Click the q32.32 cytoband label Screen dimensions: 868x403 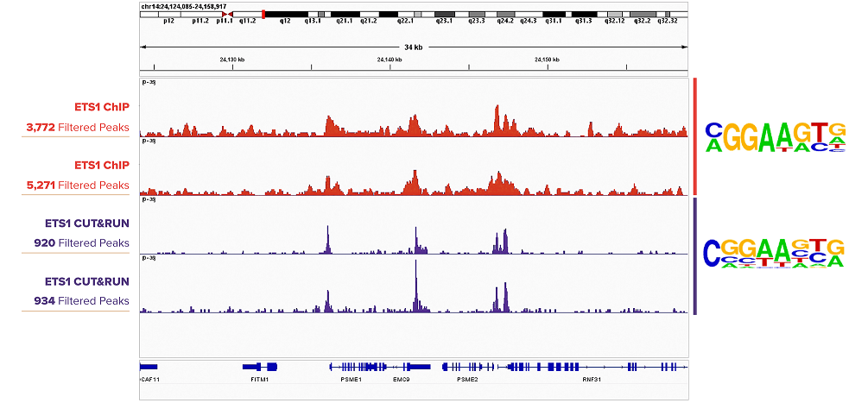(x=668, y=21)
